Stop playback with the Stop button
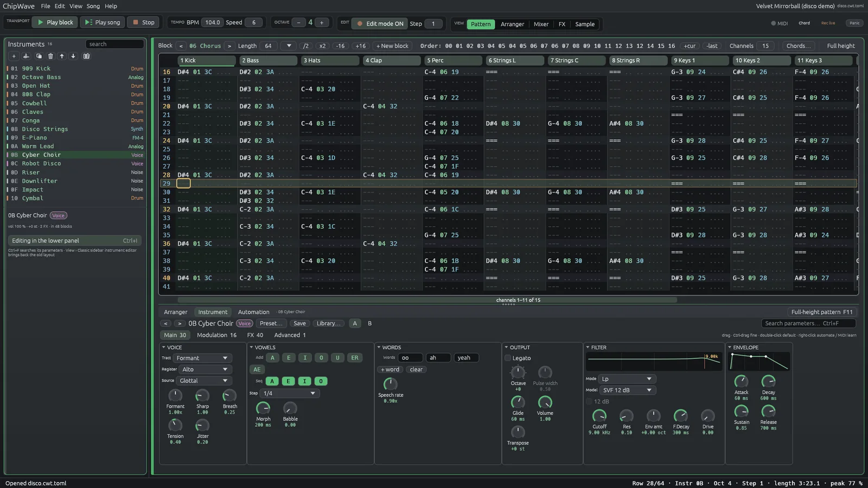This screenshot has height=488, width=868. point(144,22)
